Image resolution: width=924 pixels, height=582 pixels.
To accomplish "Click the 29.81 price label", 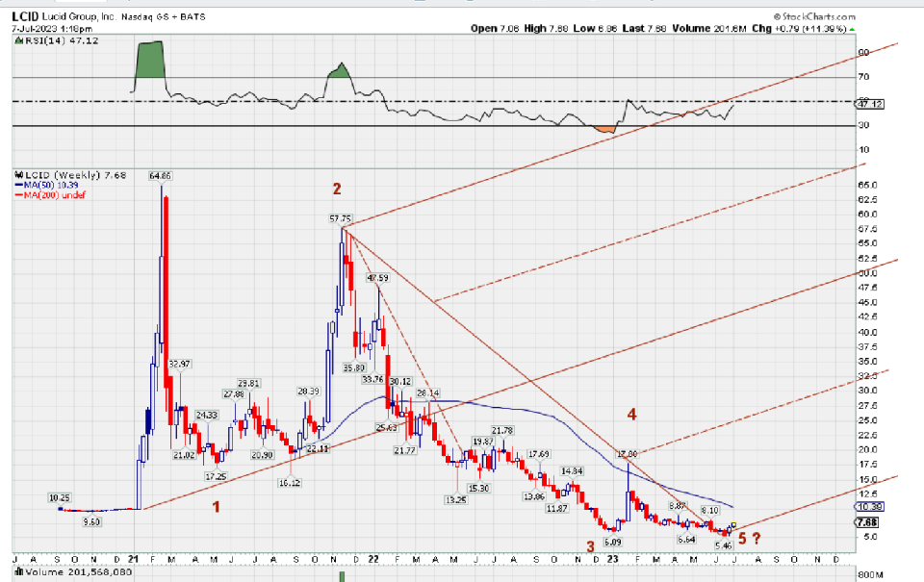I will 248,383.
